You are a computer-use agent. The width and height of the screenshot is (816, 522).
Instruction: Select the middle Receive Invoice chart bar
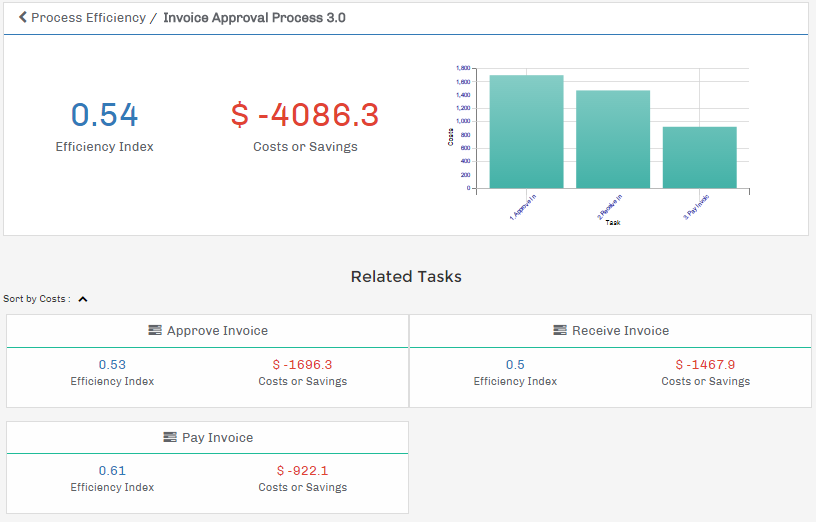point(613,139)
